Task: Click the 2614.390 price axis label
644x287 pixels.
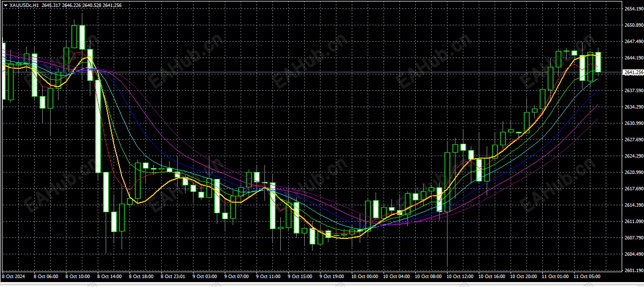Action: coord(633,205)
